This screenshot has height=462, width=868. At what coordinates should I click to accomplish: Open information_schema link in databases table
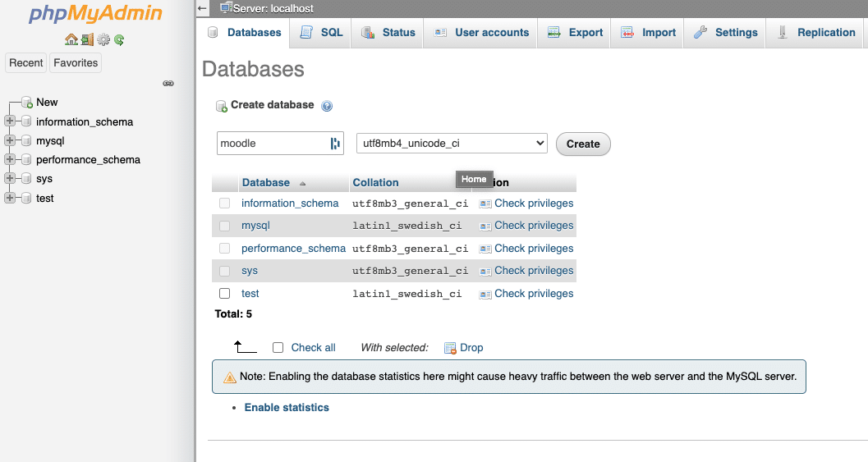(x=290, y=203)
